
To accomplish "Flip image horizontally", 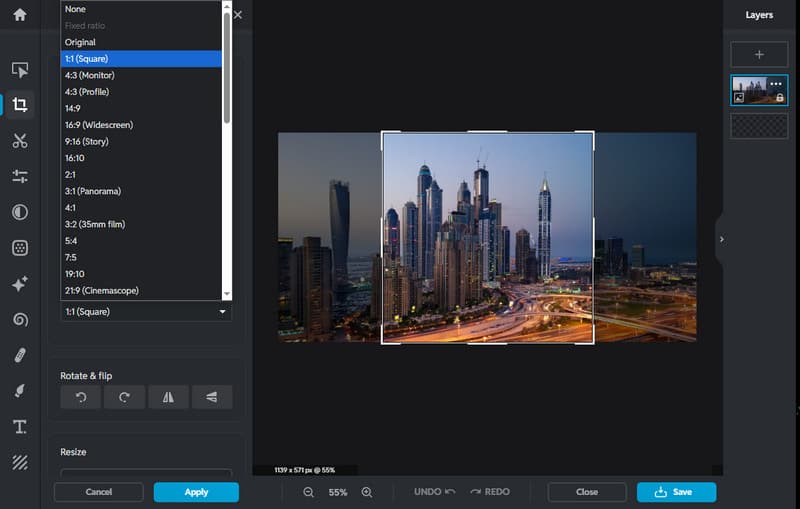I will tap(168, 397).
